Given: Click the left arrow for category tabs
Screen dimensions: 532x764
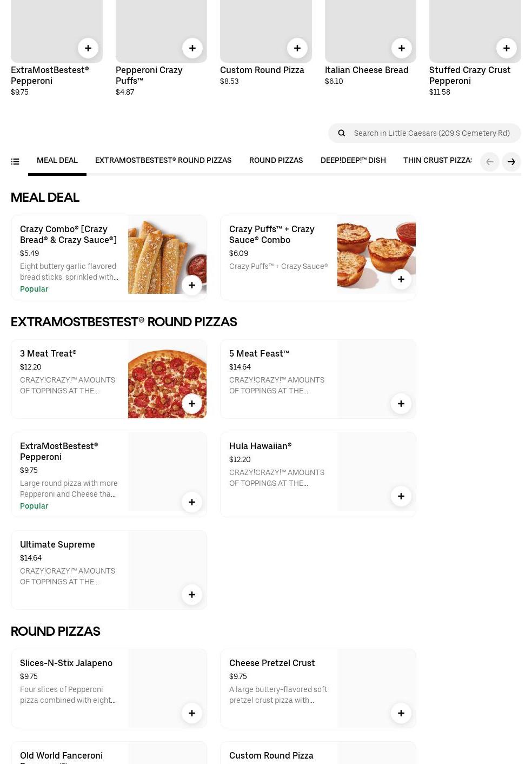Looking at the screenshot, I should [489, 162].
